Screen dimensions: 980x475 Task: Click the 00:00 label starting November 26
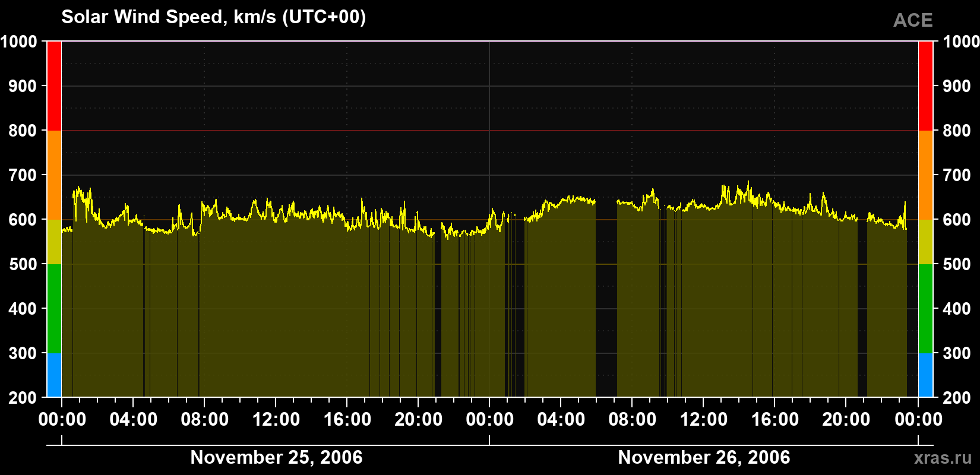(x=490, y=420)
